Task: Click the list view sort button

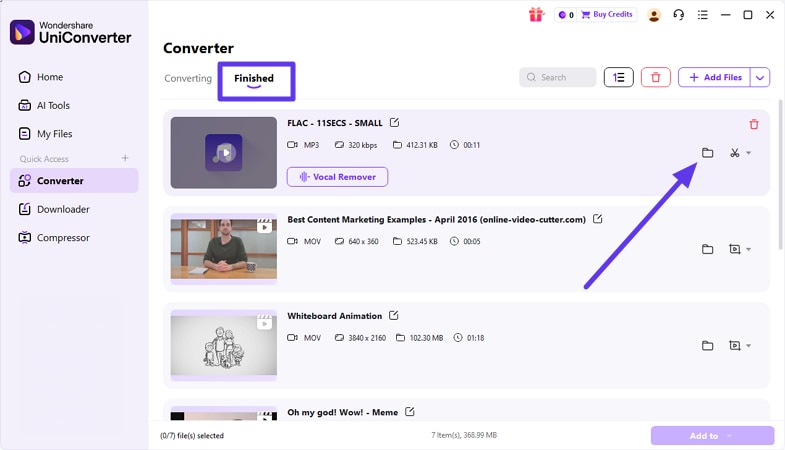Action: coord(618,78)
